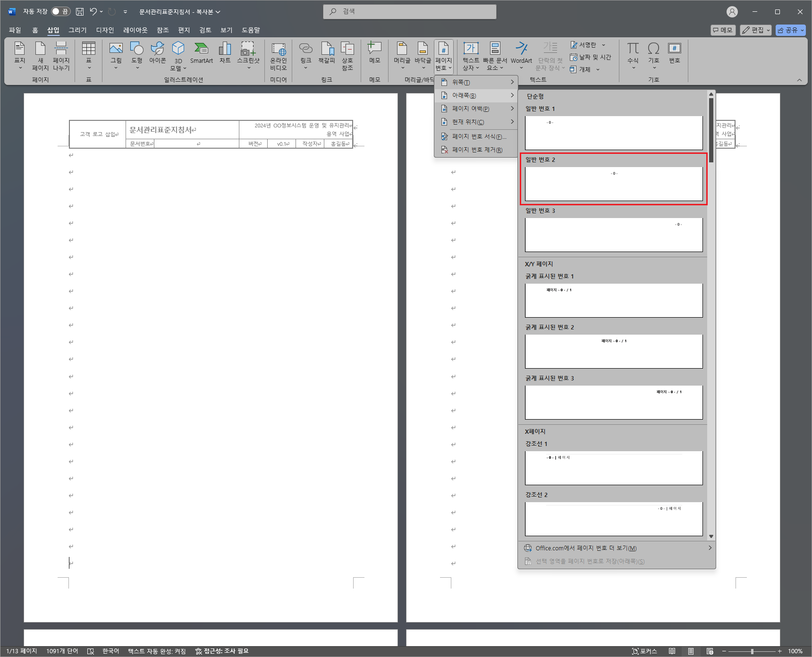
Task: Open the editing (편집) mode dropdown
Action: (x=755, y=30)
